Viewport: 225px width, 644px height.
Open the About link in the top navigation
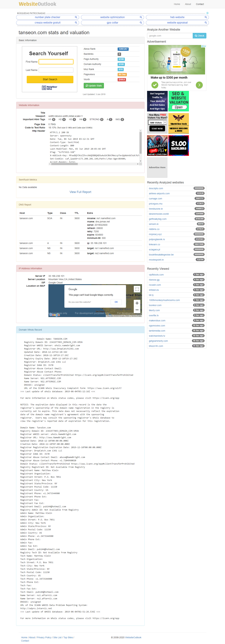click(188, 4)
